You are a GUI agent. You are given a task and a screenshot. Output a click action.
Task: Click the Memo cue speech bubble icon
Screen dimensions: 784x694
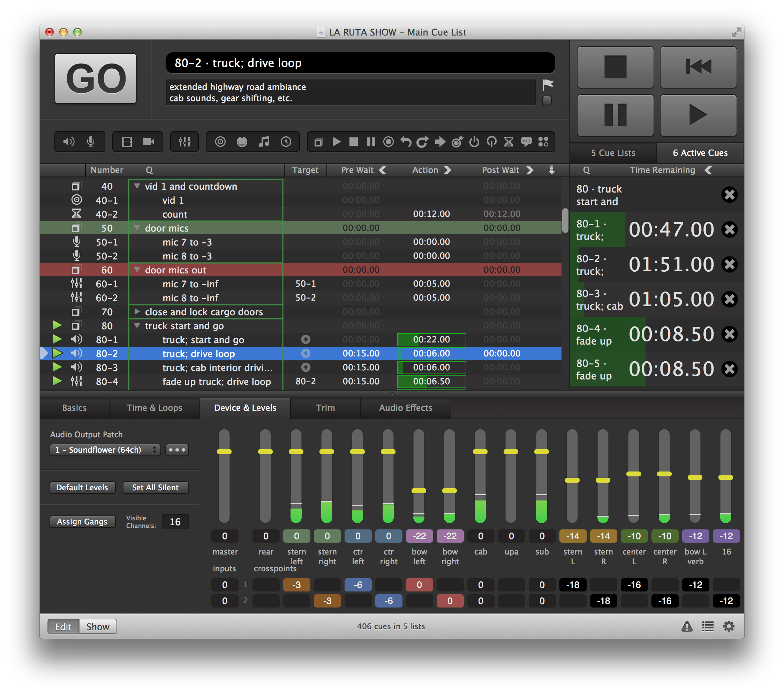(x=526, y=142)
